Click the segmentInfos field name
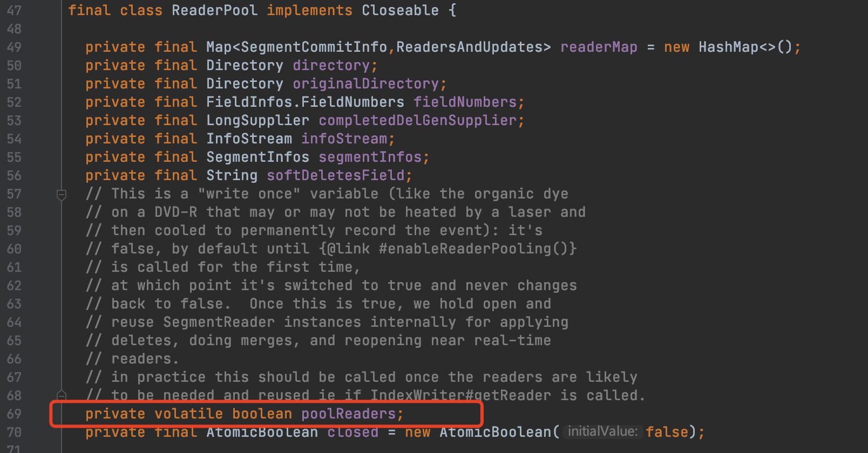Screen dimensions: 868x453 [370, 157]
